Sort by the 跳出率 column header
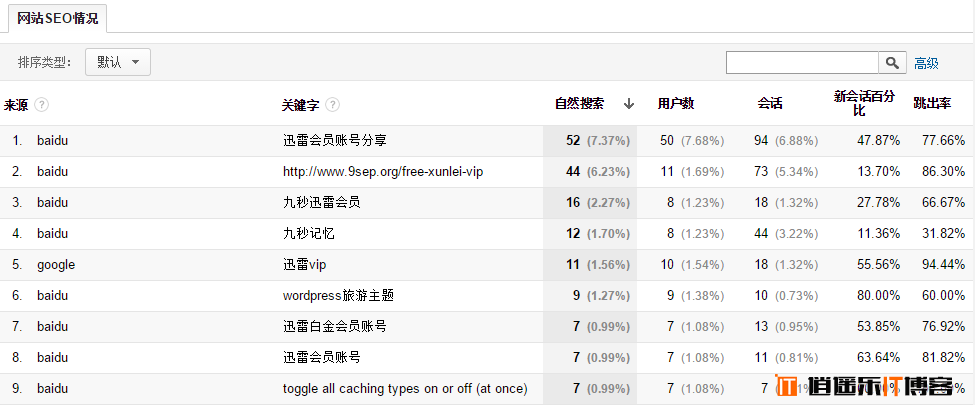This screenshot has width=975, height=405. pos(932,103)
